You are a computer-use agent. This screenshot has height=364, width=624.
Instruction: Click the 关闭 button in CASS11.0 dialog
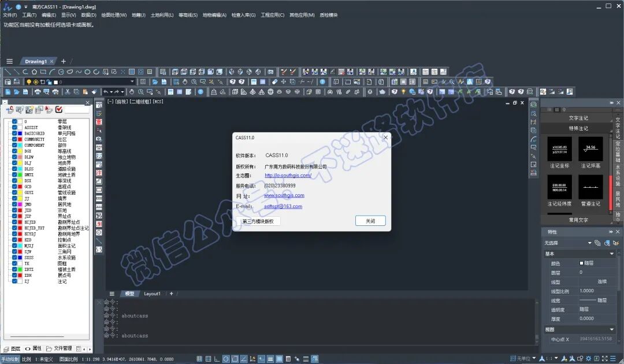coord(370,221)
